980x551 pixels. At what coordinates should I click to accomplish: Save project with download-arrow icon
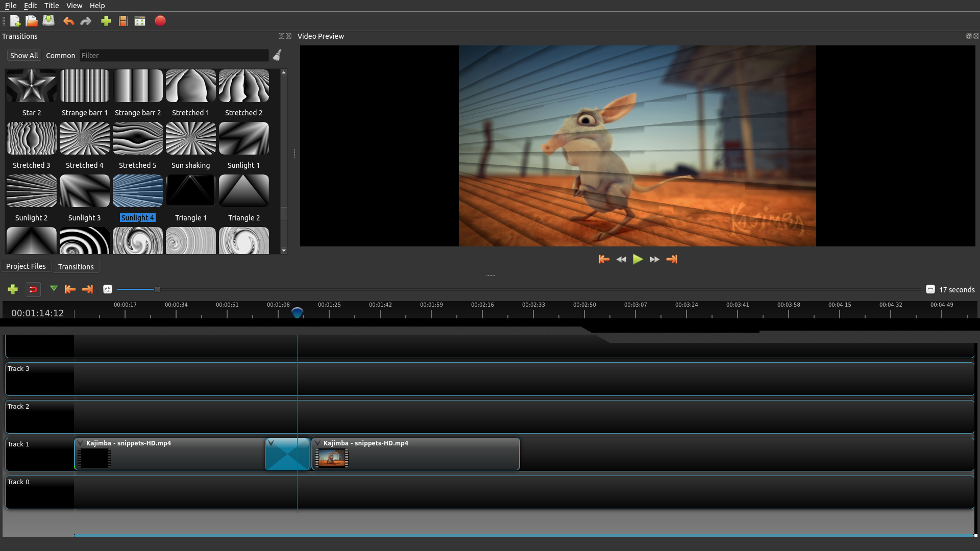click(x=48, y=21)
